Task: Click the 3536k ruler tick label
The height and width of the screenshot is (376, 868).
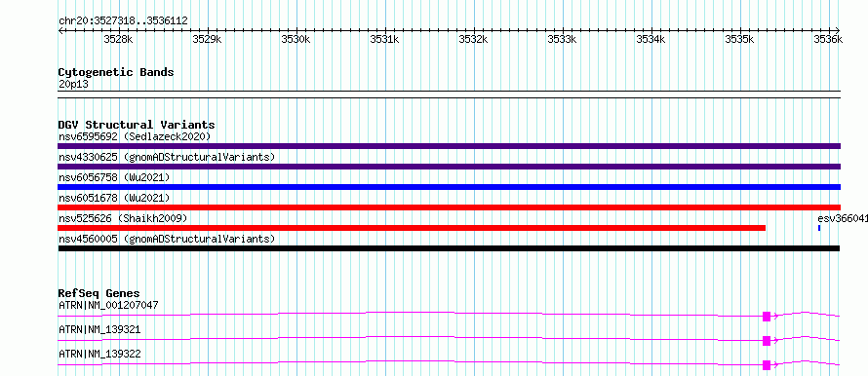Action: (x=828, y=39)
